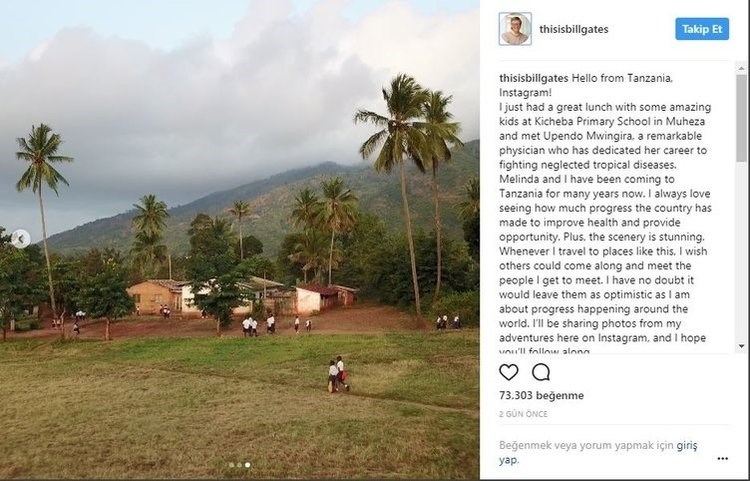Select the first carousel dot indicator

231,465
